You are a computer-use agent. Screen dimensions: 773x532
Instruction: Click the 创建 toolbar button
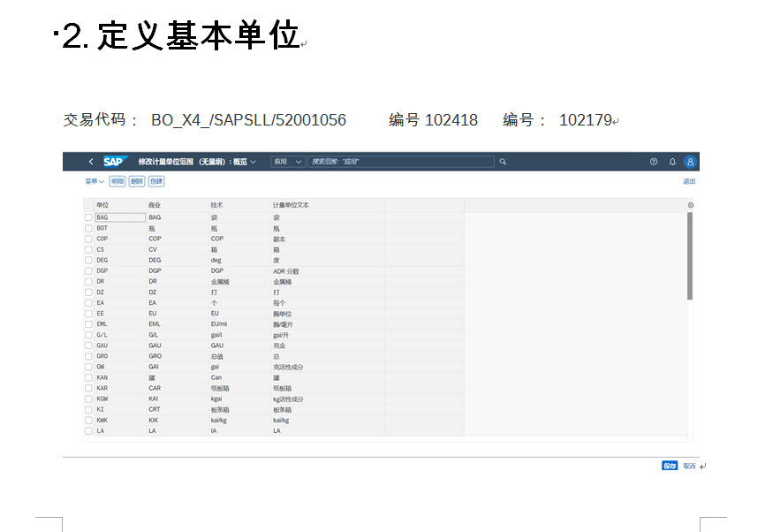pos(156,181)
